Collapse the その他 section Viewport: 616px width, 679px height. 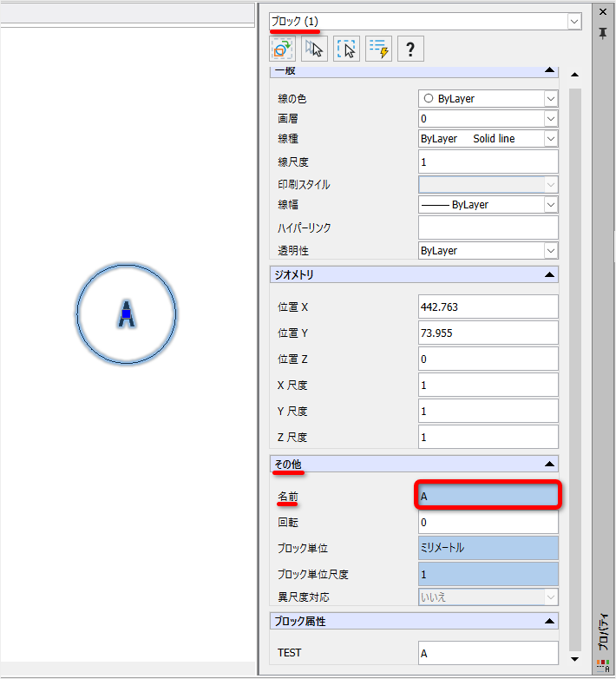549,464
